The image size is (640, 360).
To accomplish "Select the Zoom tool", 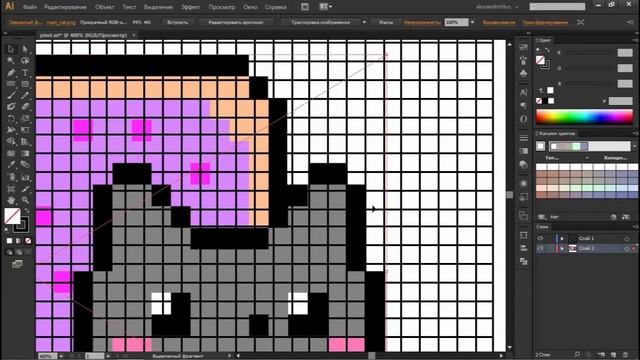I will click(x=25, y=200).
